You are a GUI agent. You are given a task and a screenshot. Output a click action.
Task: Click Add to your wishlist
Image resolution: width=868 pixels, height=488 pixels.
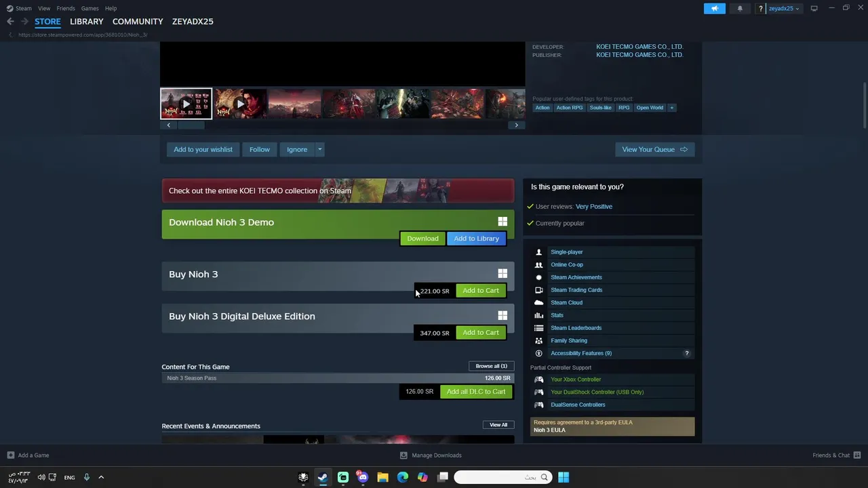(203, 150)
